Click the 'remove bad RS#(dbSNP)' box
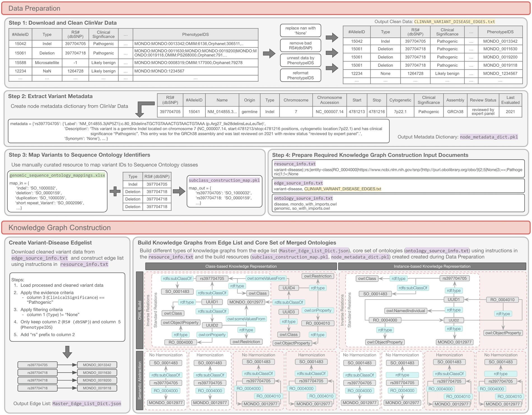The image size is (532, 415). (300, 45)
